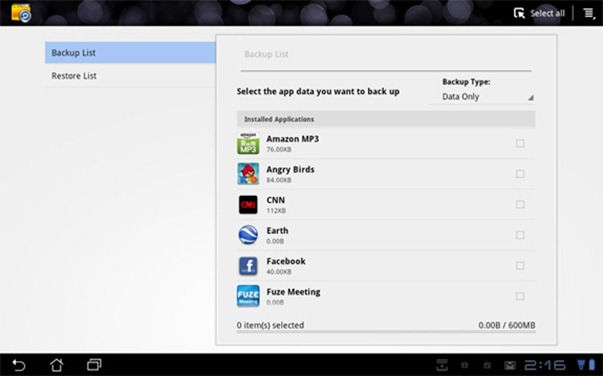Tap the Home navigation icon

(57, 365)
